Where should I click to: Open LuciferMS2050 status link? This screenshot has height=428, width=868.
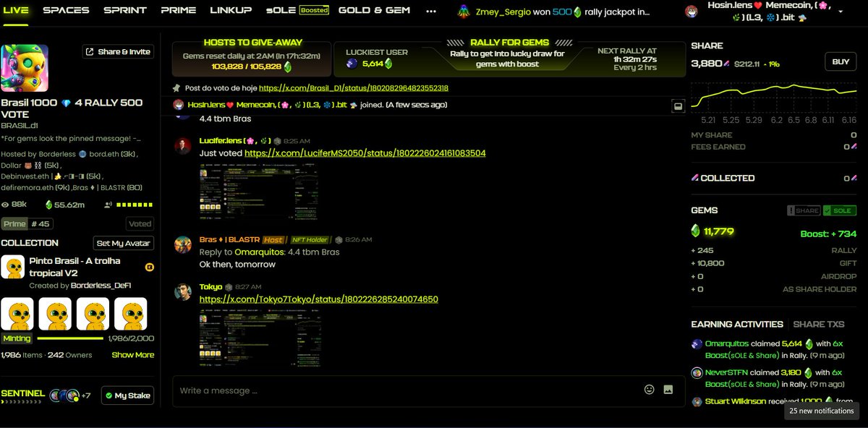coord(365,153)
